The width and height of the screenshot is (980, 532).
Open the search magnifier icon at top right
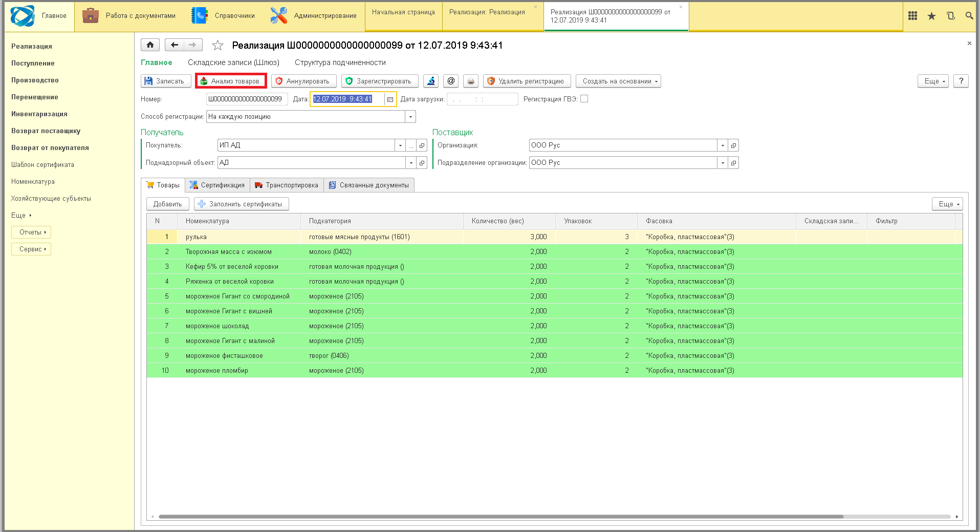[x=969, y=16]
